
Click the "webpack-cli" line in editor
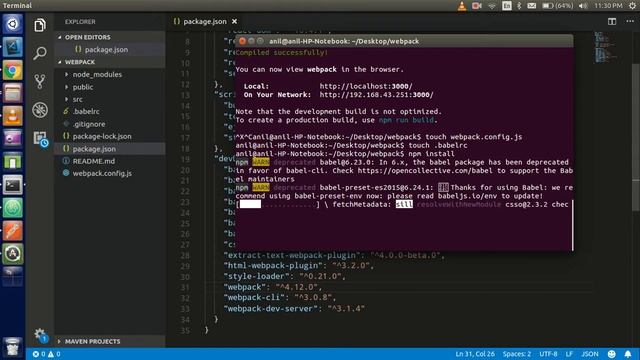(x=280, y=298)
